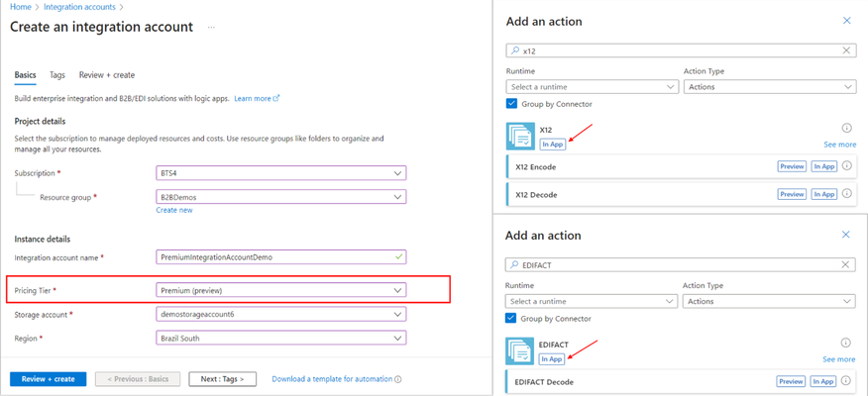Click In App badge on X12 Encode
The image size is (868, 396).
(x=823, y=166)
